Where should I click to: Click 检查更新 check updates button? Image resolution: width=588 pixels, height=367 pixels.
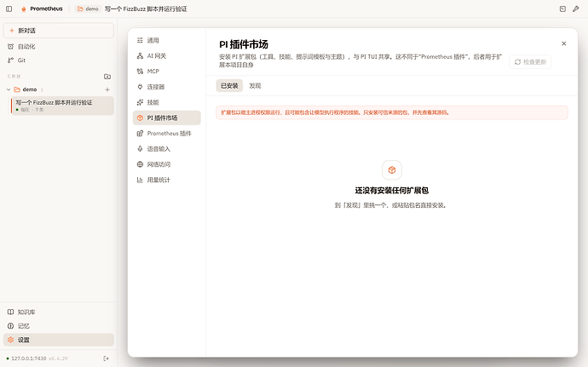530,62
